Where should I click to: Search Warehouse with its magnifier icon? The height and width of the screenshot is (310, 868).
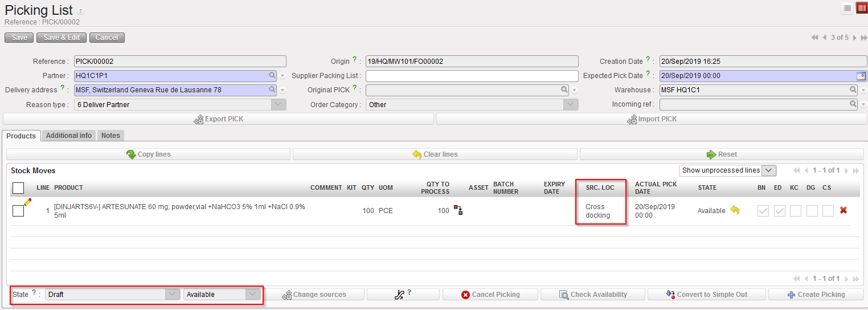(x=853, y=89)
